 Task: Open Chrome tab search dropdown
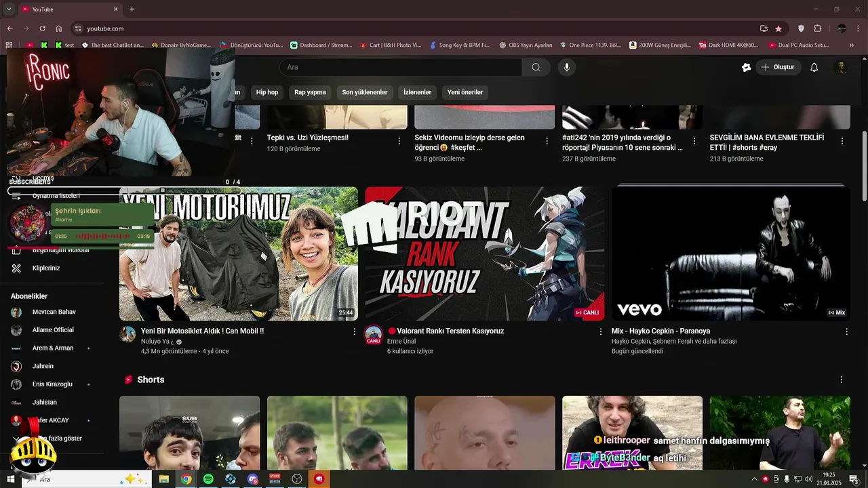point(9,9)
